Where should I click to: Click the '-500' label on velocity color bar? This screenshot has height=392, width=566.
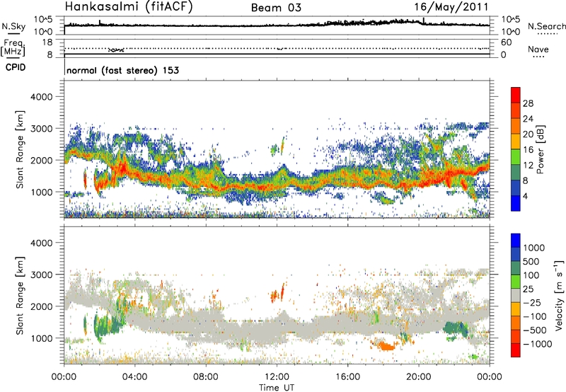click(x=535, y=330)
